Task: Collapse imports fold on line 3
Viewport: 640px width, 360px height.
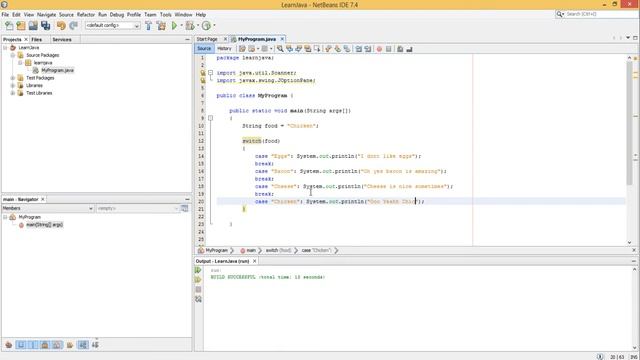Action: 211,73
